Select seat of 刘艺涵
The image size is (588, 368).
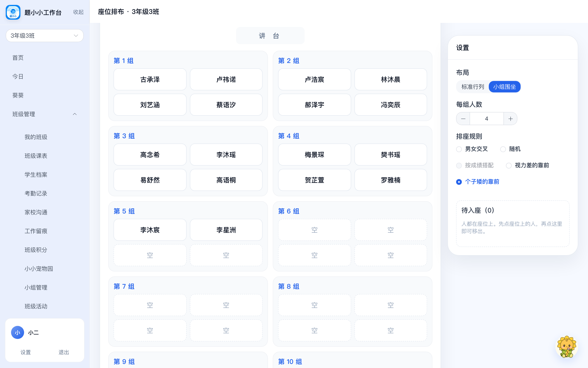point(150,105)
